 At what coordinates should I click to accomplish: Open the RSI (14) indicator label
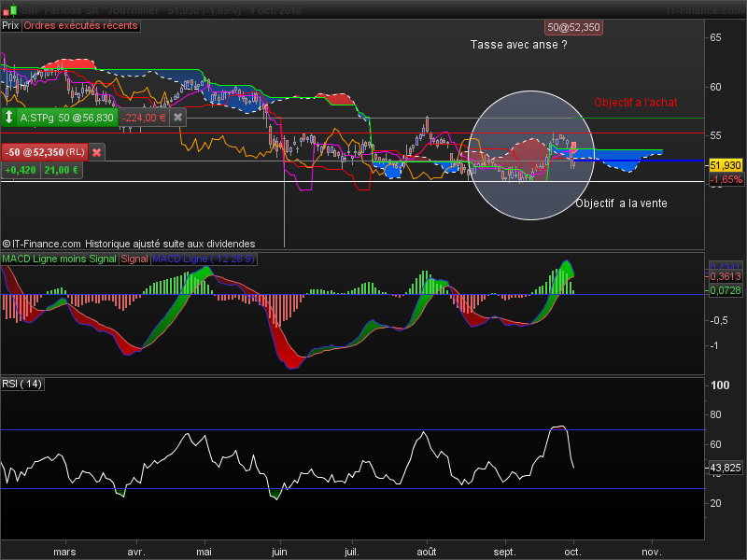point(22,384)
